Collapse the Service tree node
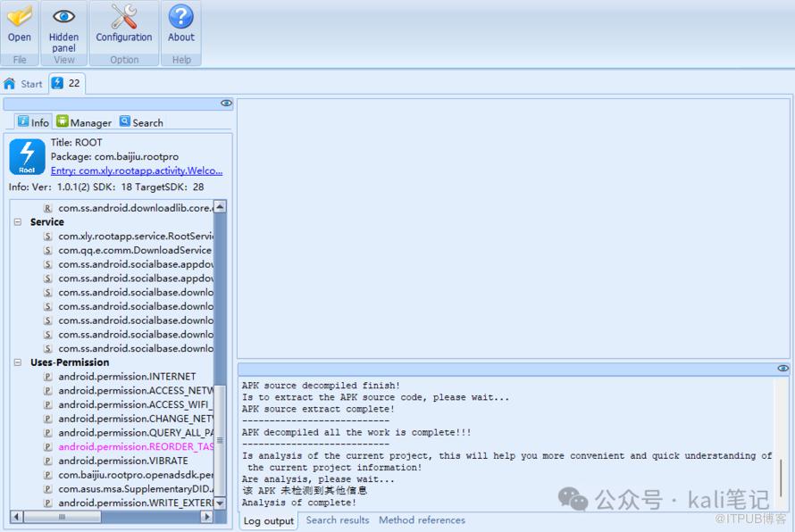The width and height of the screenshot is (795, 532). coord(18,222)
